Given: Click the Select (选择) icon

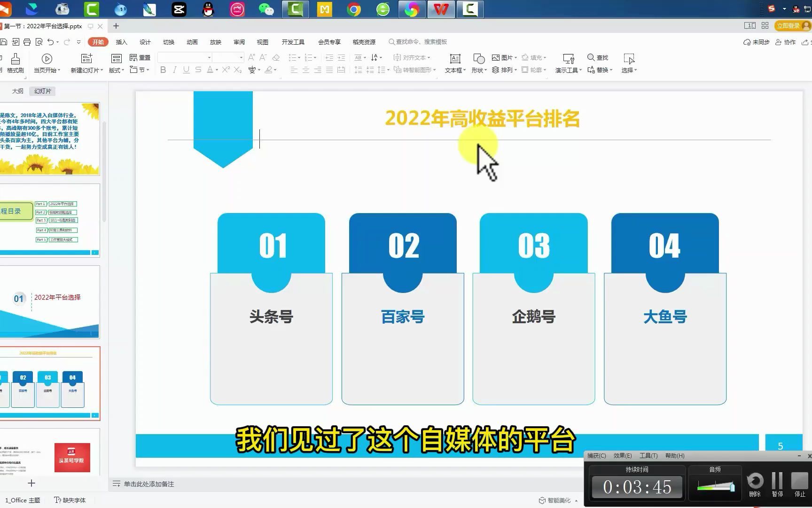Looking at the screenshot, I should pos(629,59).
